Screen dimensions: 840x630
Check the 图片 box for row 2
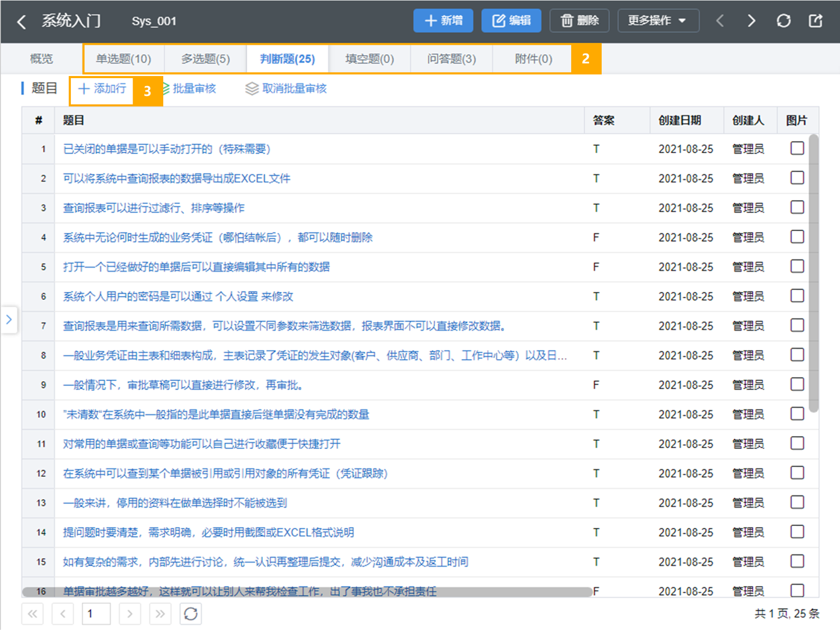(x=797, y=178)
